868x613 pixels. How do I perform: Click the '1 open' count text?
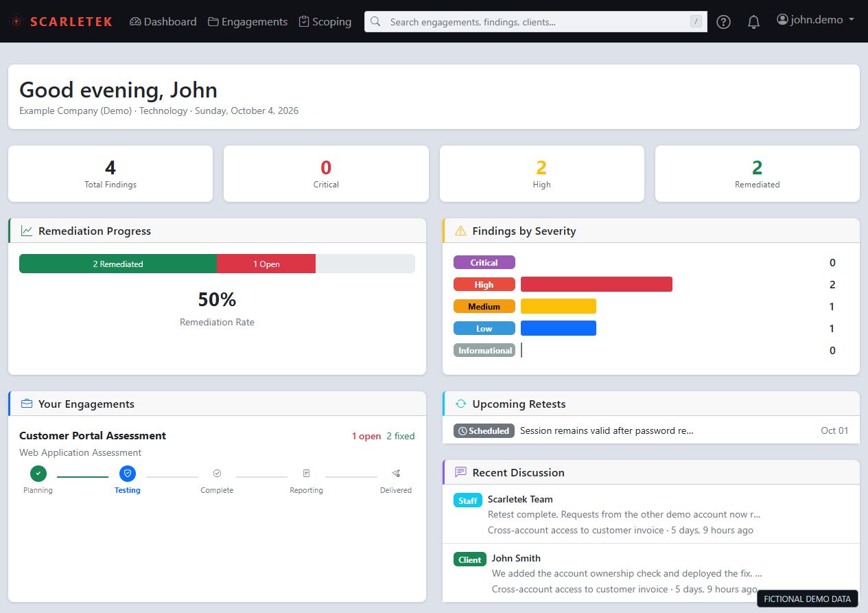coord(366,436)
